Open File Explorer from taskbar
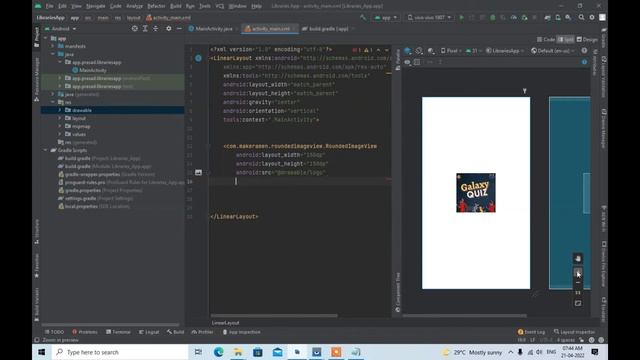This screenshot has height=360, width=640. point(238,352)
